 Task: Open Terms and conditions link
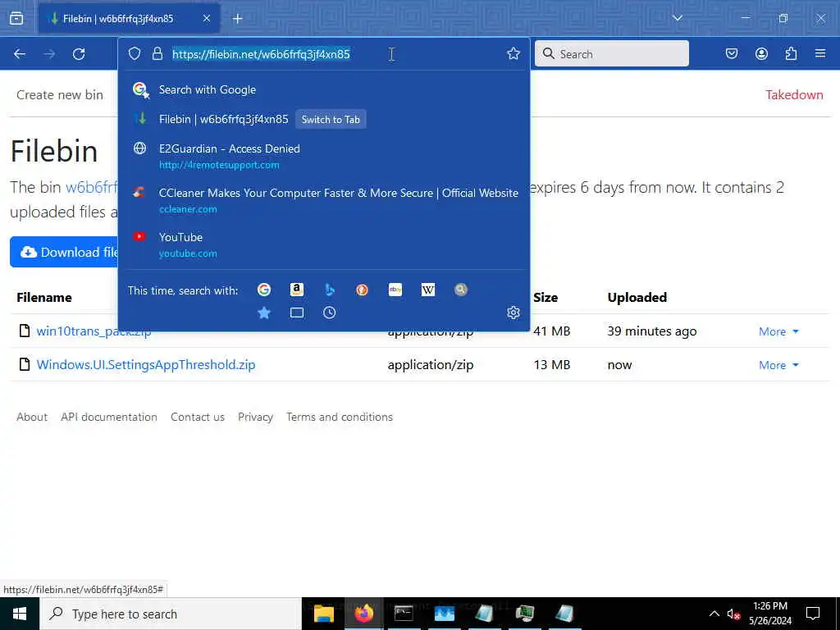point(340,417)
